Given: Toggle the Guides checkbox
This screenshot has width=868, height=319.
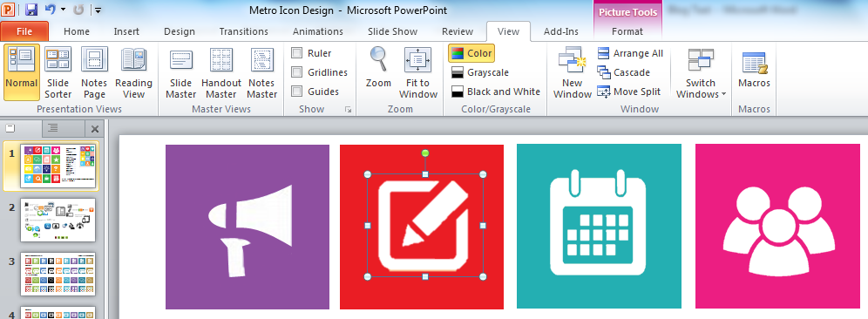Looking at the screenshot, I should (x=296, y=92).
